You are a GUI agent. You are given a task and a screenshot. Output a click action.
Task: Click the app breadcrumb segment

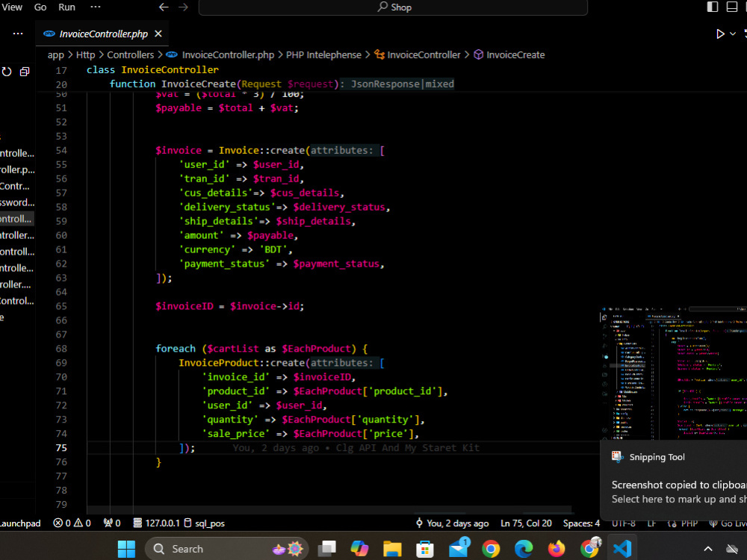point(56,55)
